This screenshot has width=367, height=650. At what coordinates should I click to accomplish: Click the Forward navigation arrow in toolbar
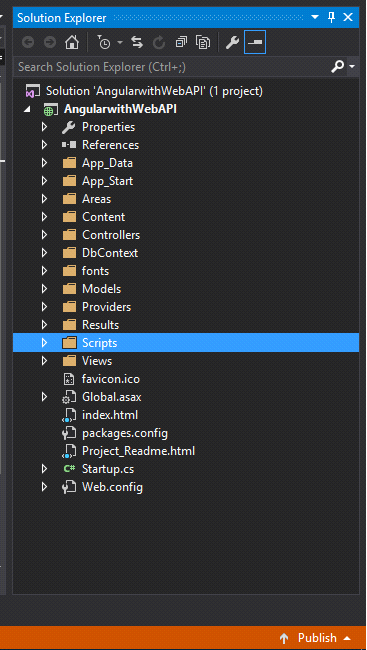(50, 43)
